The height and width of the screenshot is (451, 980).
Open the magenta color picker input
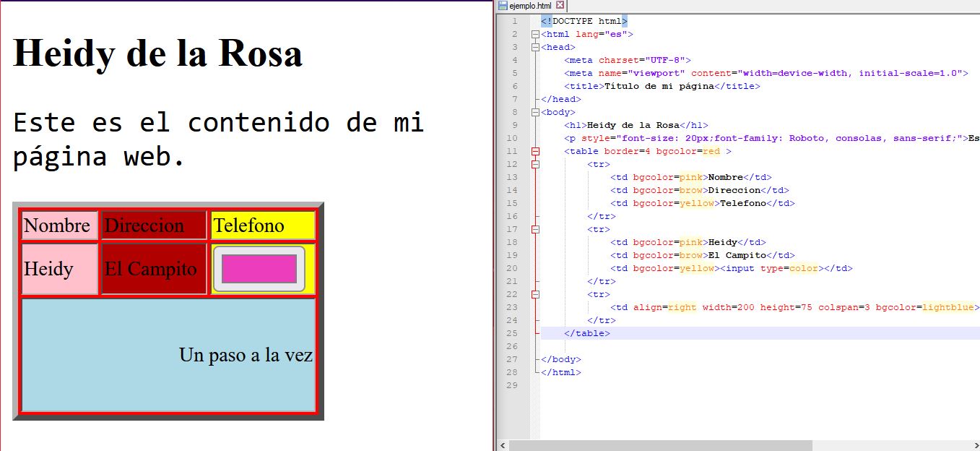pyautogui.click(x=259, y=269)
